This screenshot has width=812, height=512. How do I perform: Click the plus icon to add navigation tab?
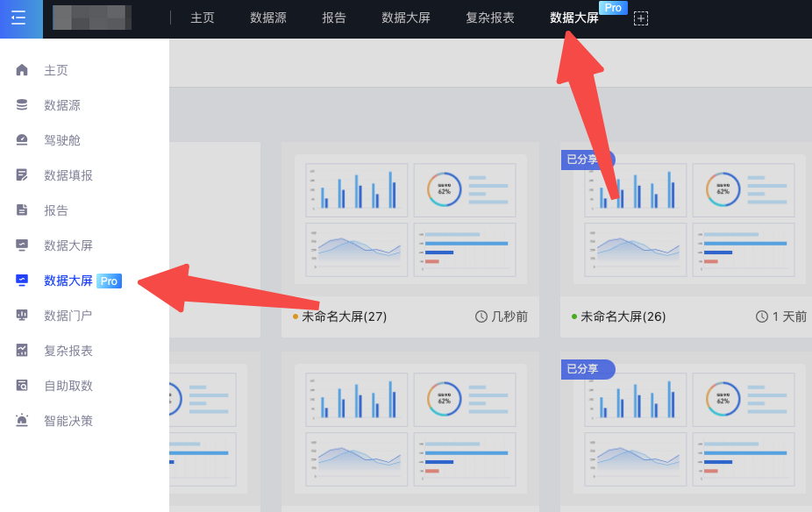pyautogui.click(x=641, y=18)
